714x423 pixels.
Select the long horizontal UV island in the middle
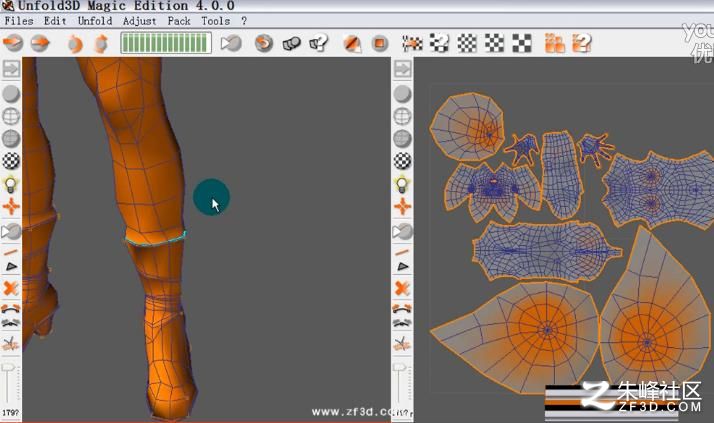click(x=546, y=251)
